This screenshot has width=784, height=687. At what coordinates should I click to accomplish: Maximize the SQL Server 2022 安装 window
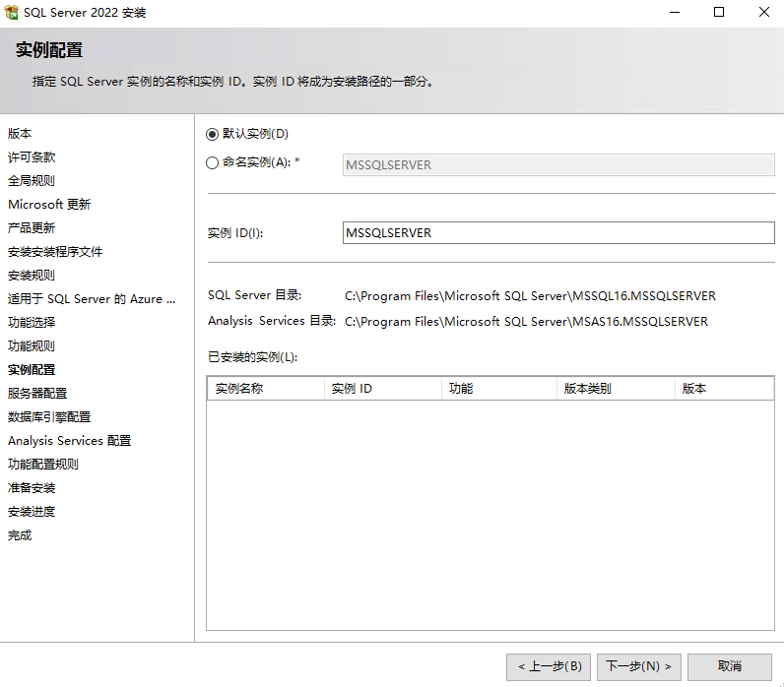(x=719, y=13)
